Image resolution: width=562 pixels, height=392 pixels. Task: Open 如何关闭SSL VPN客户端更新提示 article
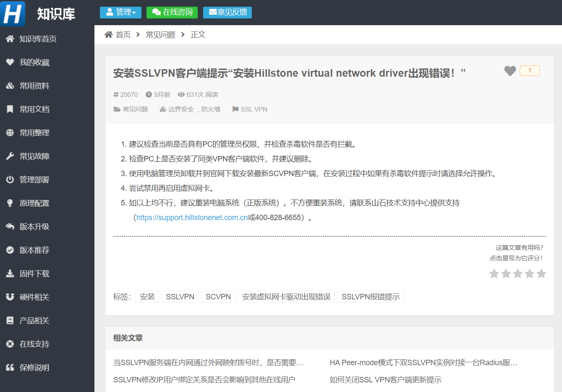[x=385, y=379]
